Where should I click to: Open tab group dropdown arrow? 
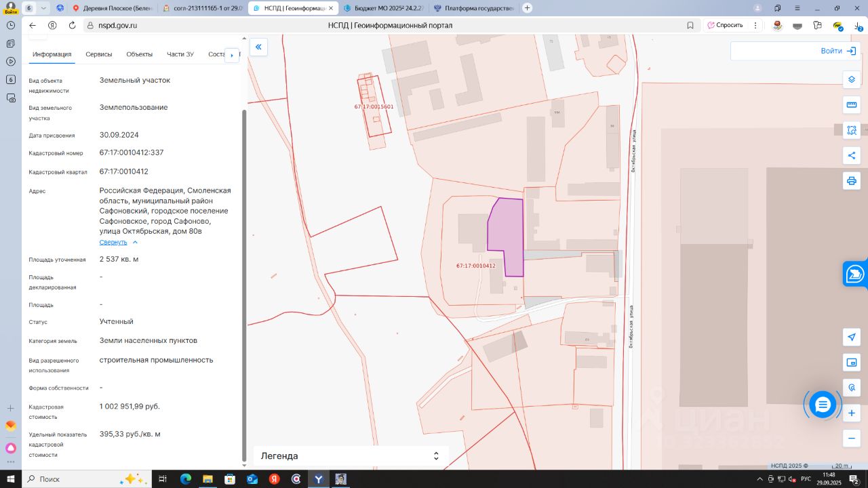pyautogui.click(x=43, y=8)
